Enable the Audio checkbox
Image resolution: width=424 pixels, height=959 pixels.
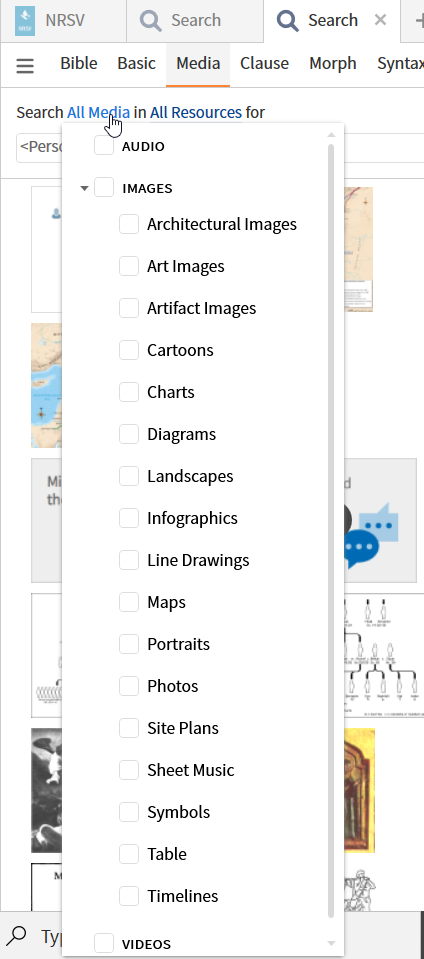tap(104, 146)
